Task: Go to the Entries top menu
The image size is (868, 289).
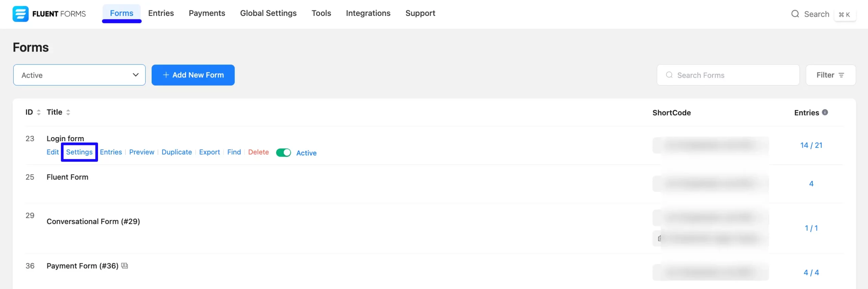Action: (x=161, y=13)
